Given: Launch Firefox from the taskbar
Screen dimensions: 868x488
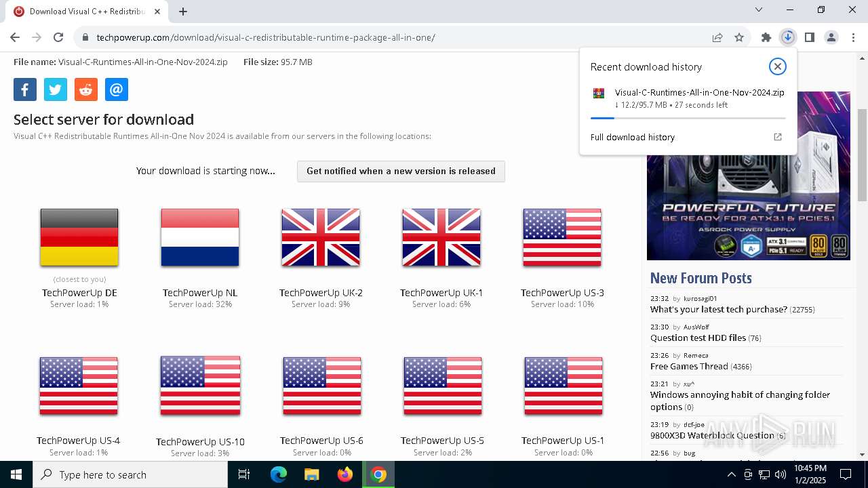Looking at the screenshot, I should point(345,474).
